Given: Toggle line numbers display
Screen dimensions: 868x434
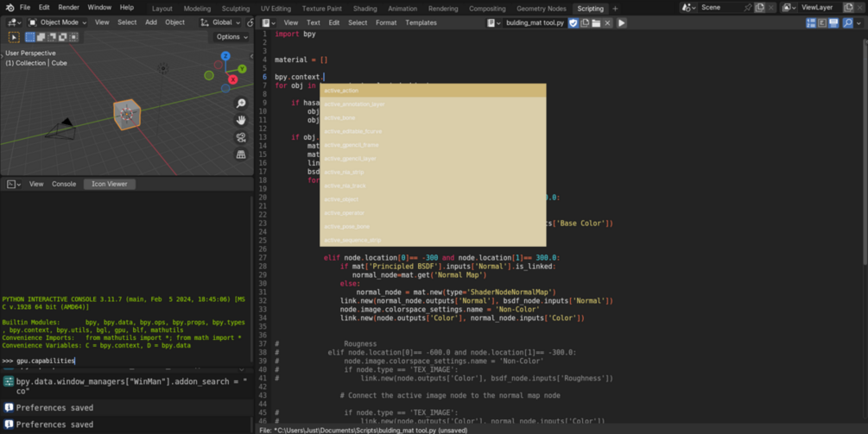Looking at the screenshot, I should point(811,22).
